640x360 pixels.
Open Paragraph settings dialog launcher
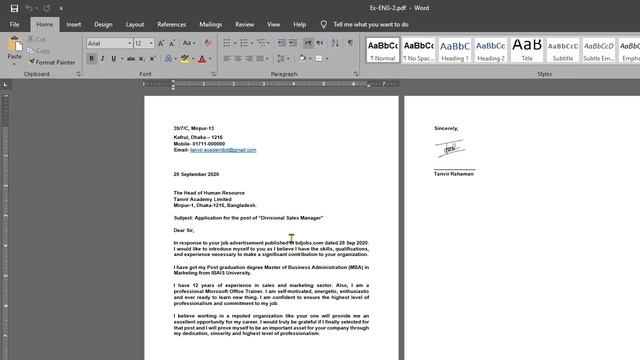[356, 74]
